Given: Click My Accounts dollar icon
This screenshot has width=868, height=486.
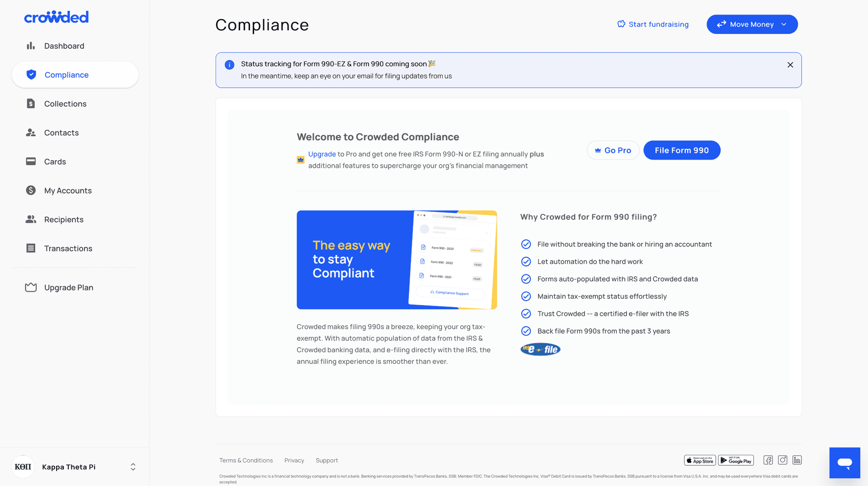Looking at the screenshot, I should [x=31, y=190].
